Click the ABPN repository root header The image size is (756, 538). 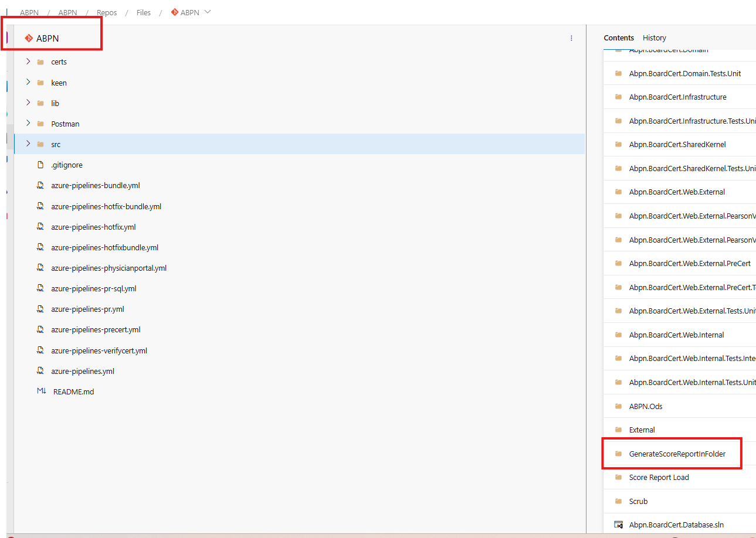pyautogui.click(x=48, y=39)
